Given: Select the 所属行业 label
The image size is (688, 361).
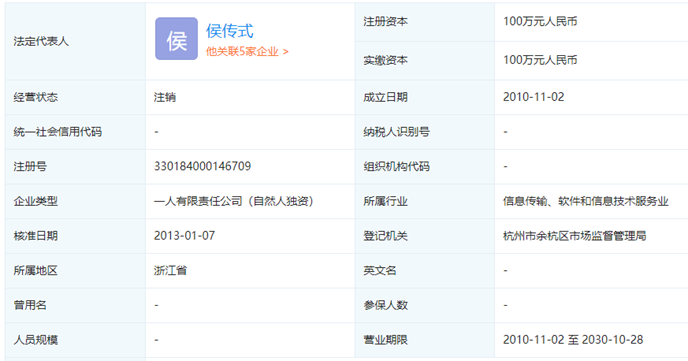Looking at the screenshot, I should (385, 201).
